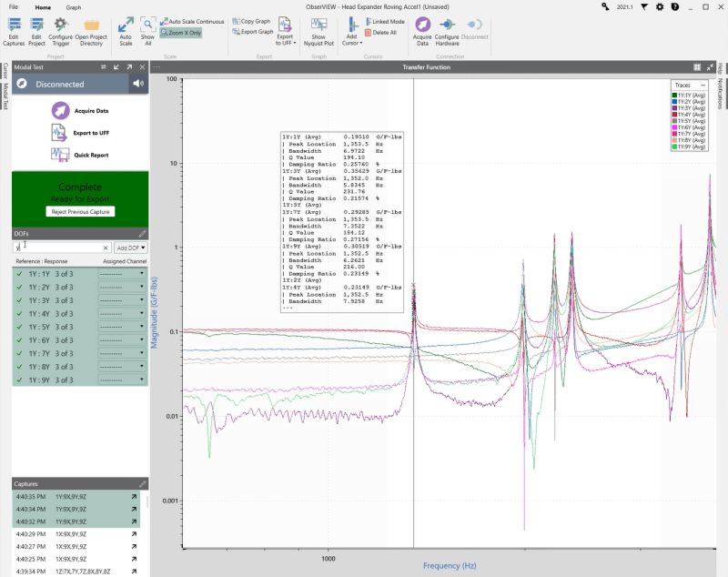Collapse the Traces legend
Image resolution: width=728 pixels, height=577 pixels.
703,86
